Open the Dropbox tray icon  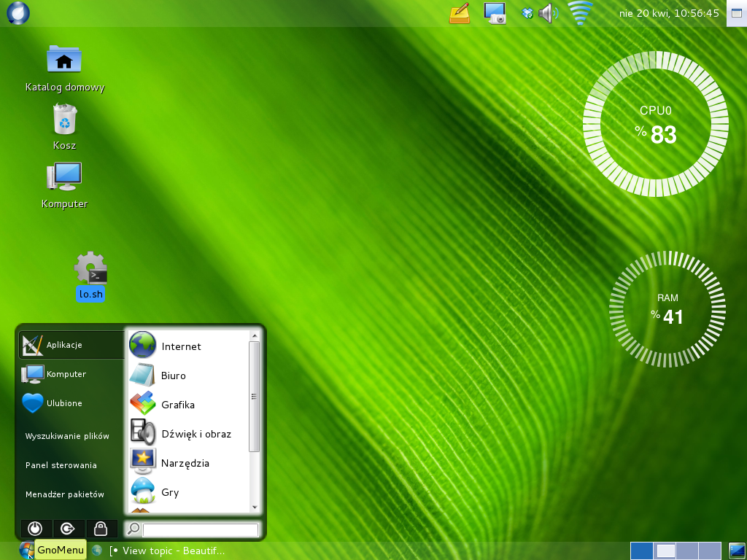point(527,13)
